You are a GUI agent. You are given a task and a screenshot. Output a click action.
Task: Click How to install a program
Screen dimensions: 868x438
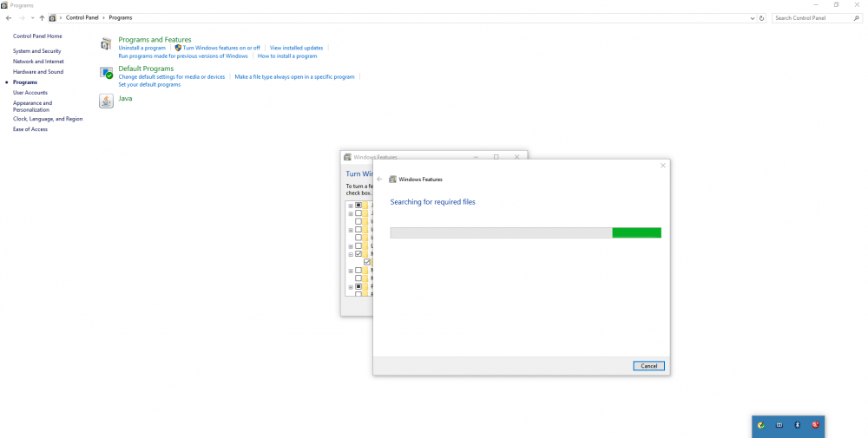click(x=287, y=56)
